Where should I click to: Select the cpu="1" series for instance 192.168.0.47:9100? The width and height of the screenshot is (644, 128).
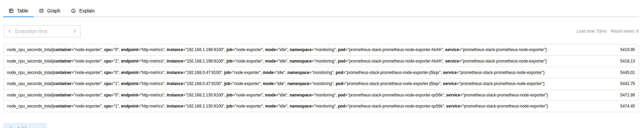321,84
